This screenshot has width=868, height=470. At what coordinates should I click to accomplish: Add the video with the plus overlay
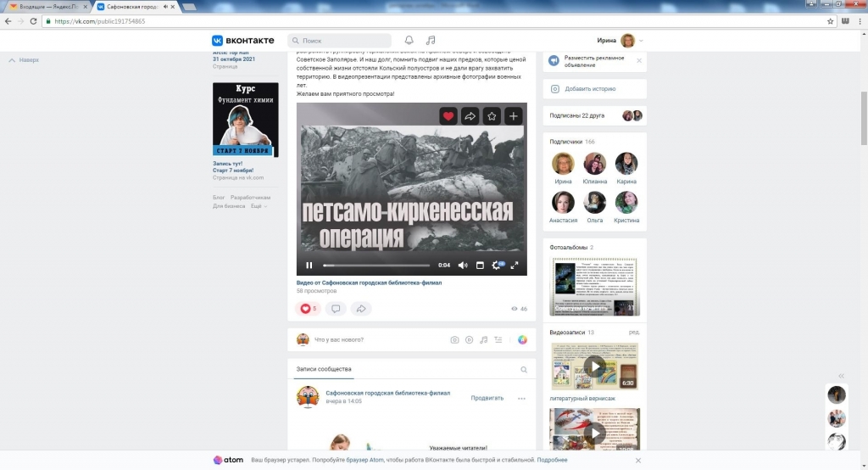[x=513, y=116]
